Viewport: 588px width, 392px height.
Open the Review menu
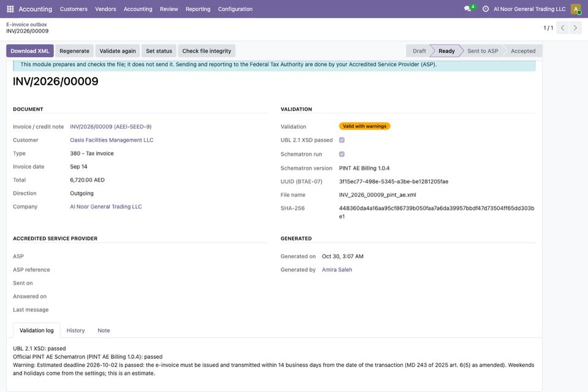(169, 9)
